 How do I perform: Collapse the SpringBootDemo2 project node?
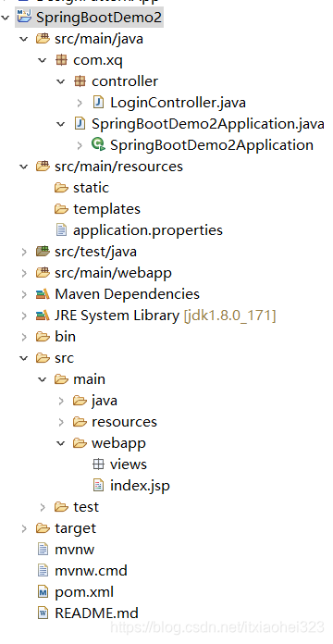point(6,18)
